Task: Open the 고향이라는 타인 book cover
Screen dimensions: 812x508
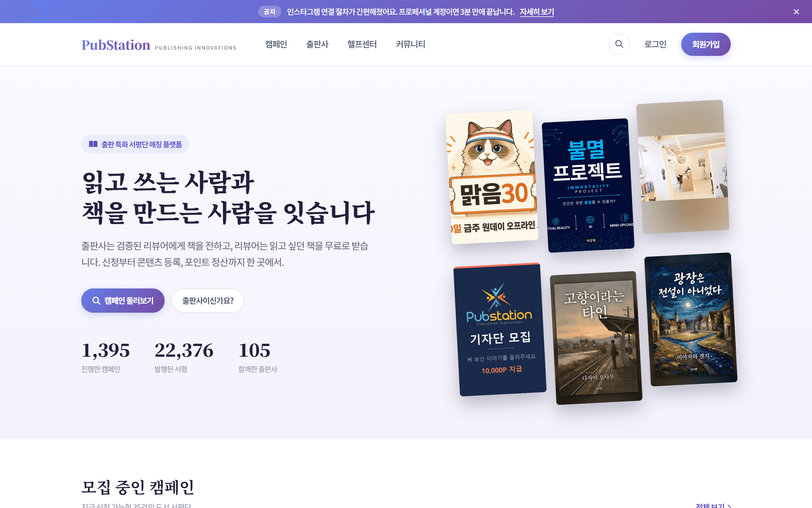Action: pos(596,338)
